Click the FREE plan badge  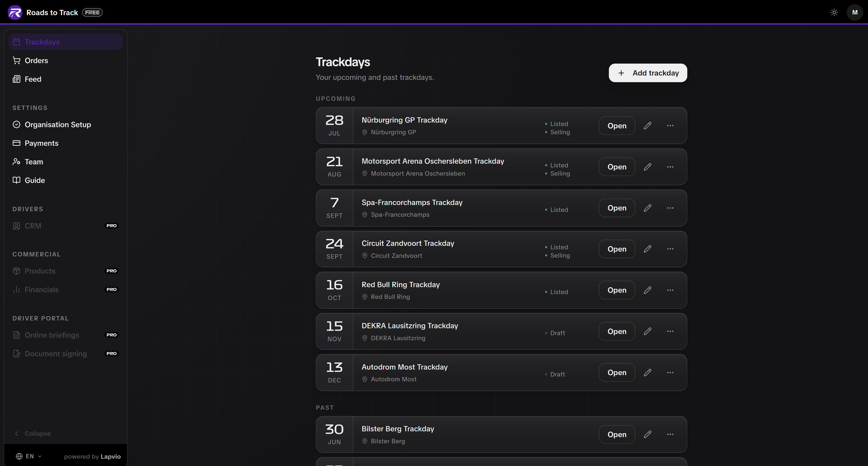[x=92, y=12]
